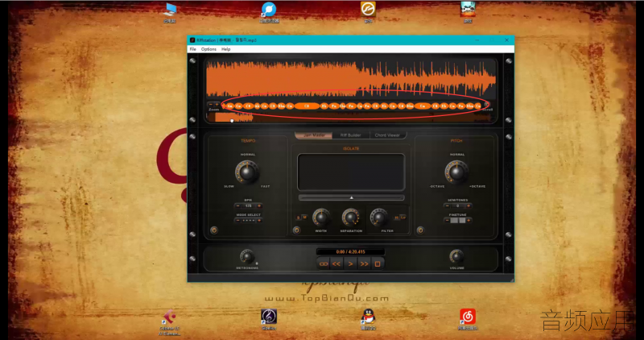Screen dimensions: 644x340
Task: Switch to the Riff Builder tab
Action: point(351,135)
